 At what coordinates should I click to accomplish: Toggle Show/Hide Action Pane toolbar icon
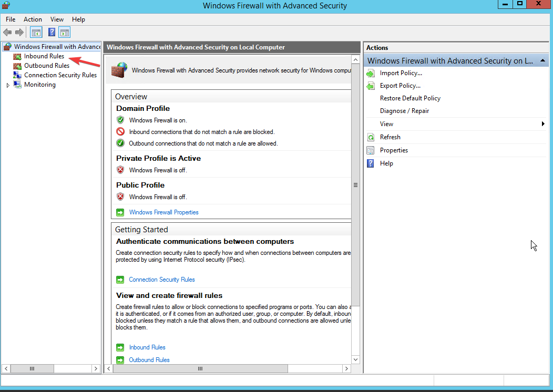coord(65,33)
